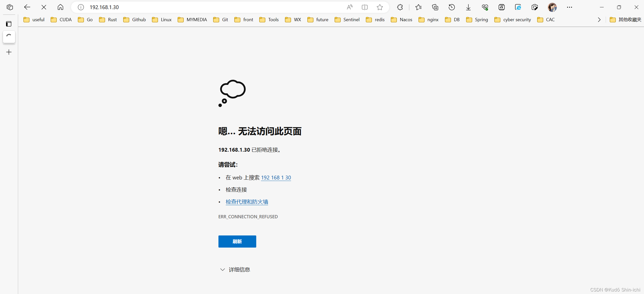Open the Nacos bookmark folder

click(402, 20)
